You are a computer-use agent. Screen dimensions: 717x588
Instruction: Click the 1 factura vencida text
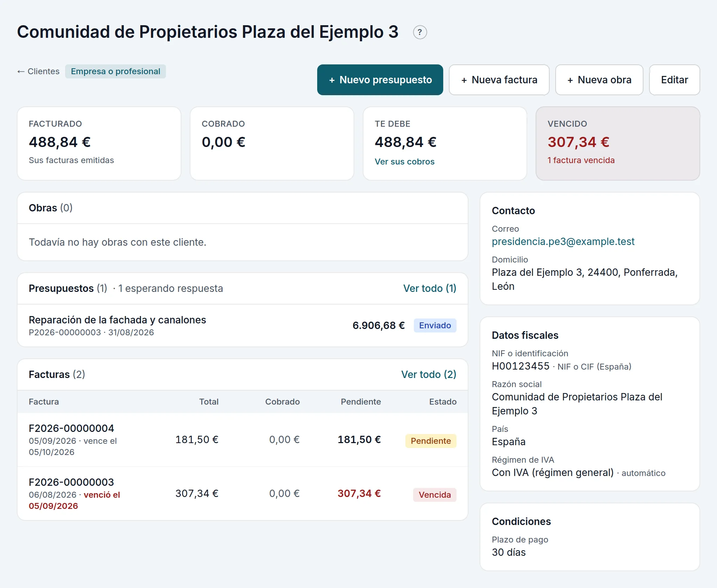581,160
